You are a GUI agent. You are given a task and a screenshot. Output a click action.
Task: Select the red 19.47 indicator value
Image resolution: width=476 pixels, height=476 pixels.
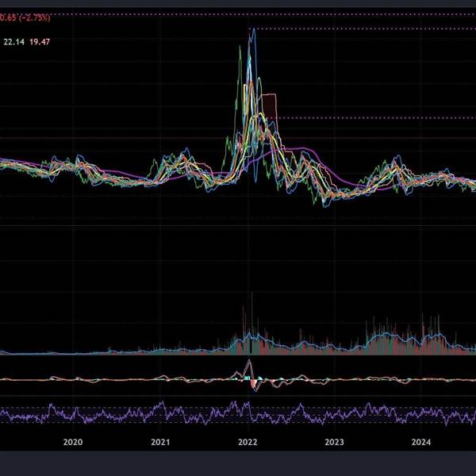click(x=40, y=40)
